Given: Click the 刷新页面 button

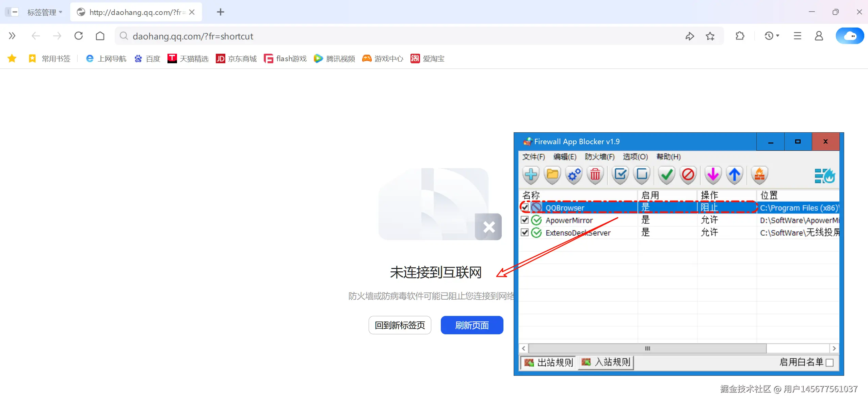Looking at the screenshot, I should [x=472, y=325].
